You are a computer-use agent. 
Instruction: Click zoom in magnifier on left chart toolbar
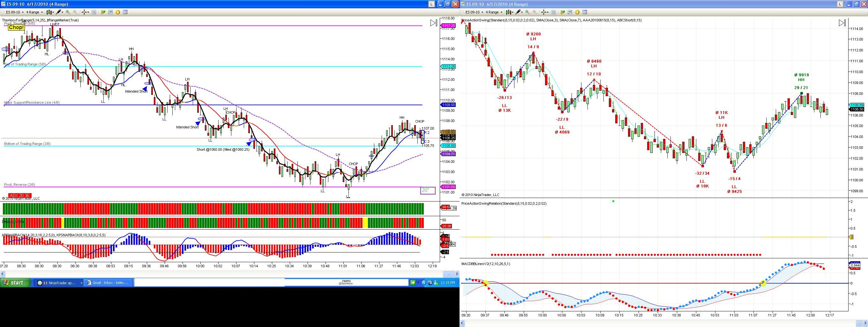pyautogui.click(x=68, y=12)
